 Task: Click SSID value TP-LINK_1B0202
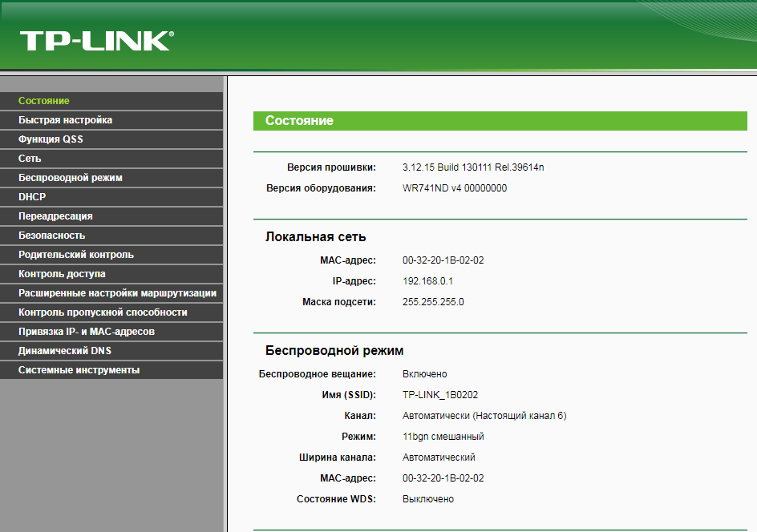coord(440,395)
